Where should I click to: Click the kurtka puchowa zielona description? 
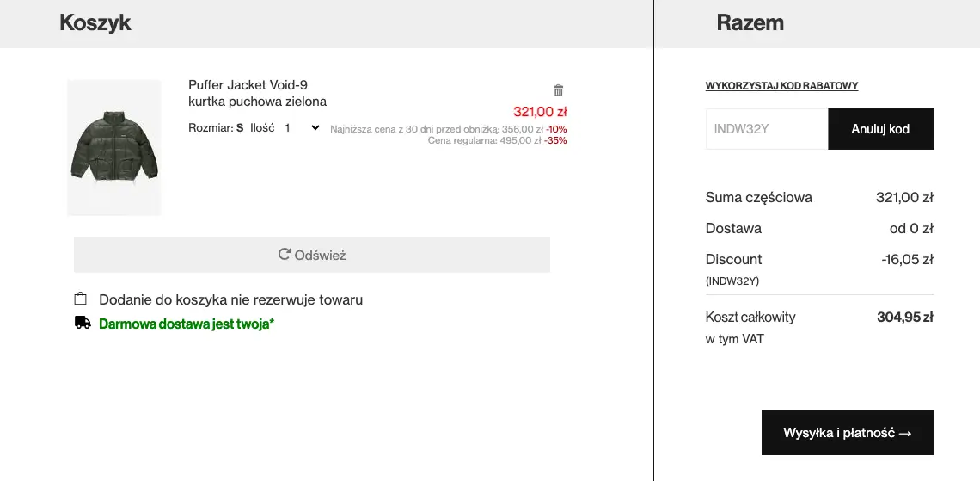tap(257, 102)
